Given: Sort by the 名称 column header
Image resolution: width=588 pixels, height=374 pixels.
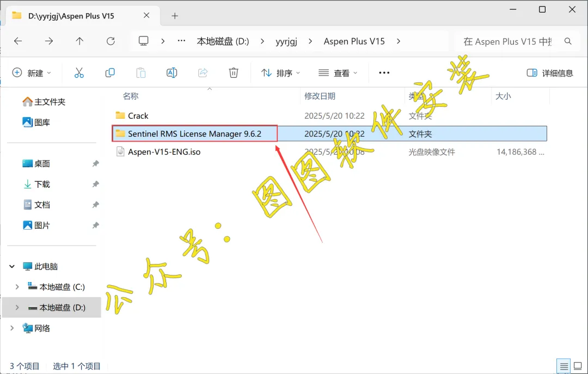Looking at the screenshot, I should [131, 96].
